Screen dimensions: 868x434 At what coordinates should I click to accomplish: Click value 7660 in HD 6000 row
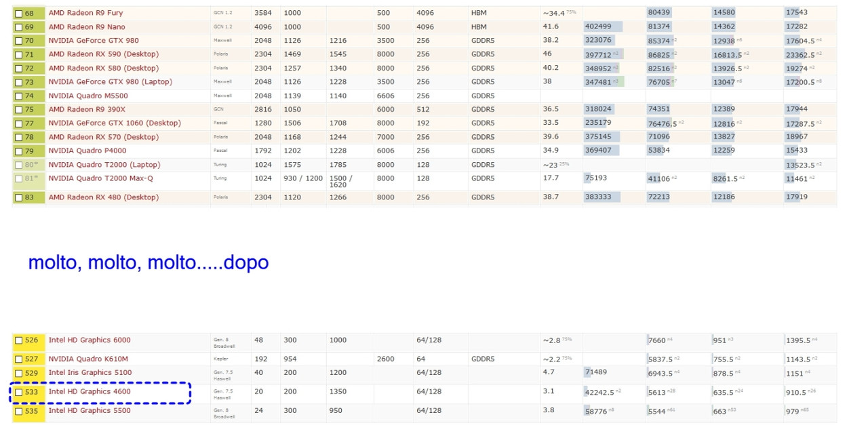point(657,340)
